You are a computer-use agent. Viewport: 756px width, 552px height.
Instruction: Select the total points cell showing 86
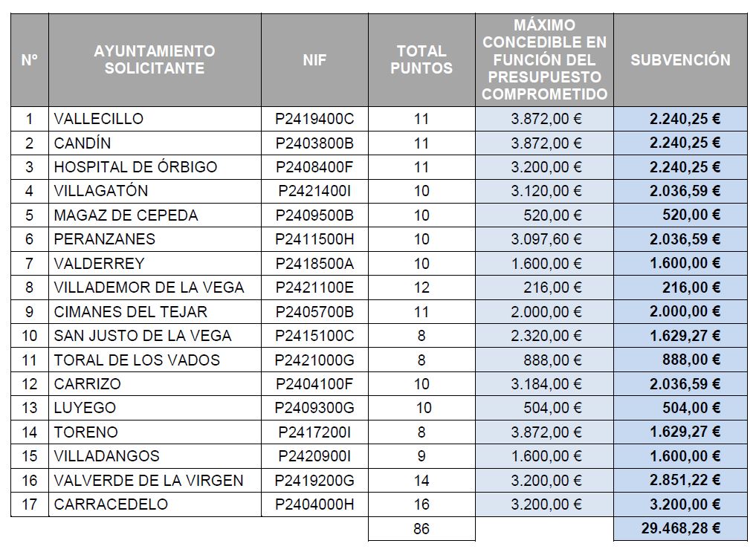421,529
